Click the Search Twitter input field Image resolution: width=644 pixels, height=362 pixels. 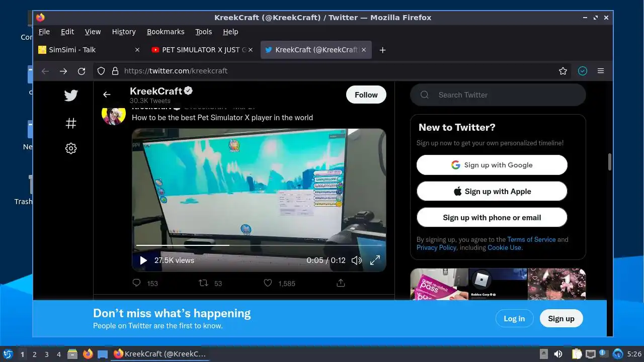click(498, 95)
